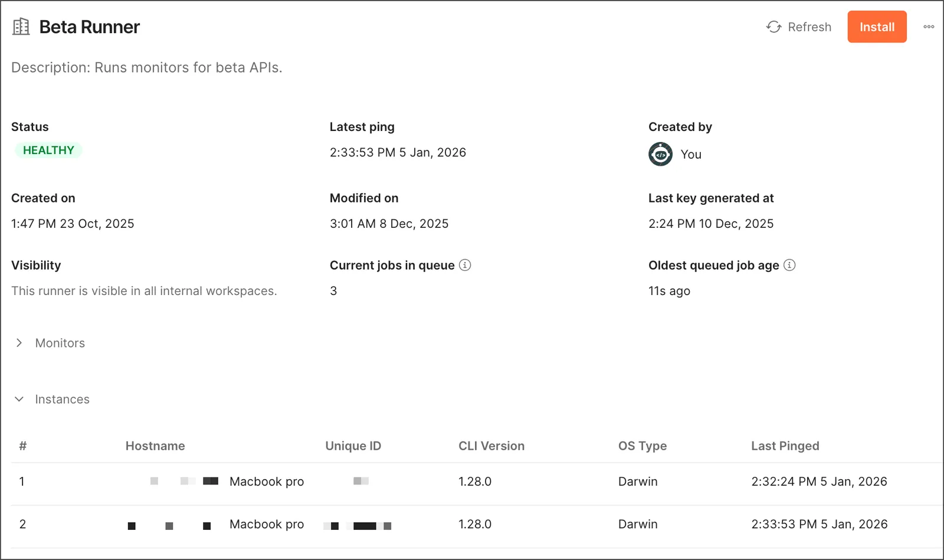Click the Unique ID column header

tap(353, 446)
